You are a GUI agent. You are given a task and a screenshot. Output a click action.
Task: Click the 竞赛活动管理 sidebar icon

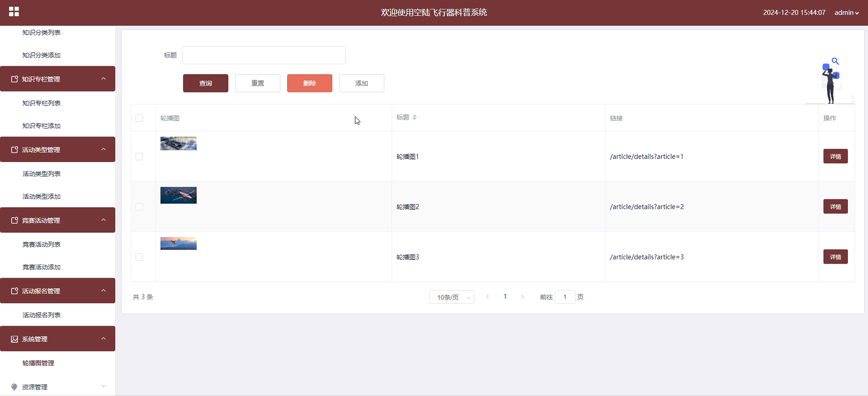coord(14,220)
